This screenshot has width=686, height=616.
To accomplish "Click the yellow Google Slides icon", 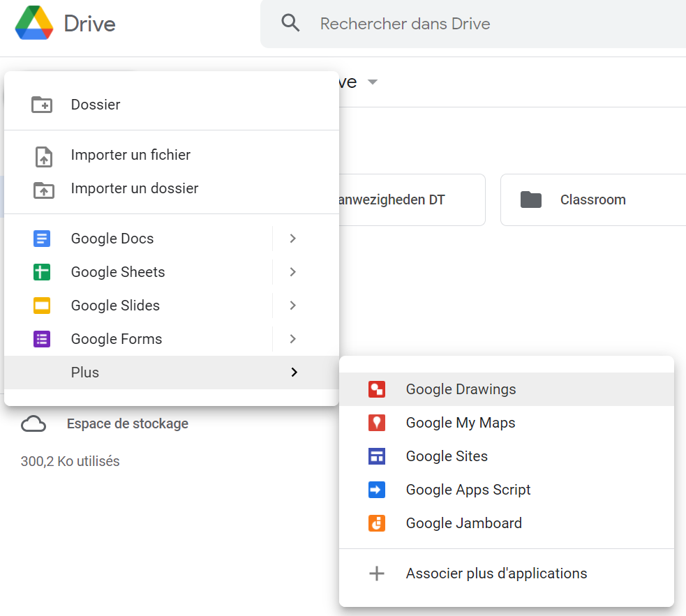I will pyautogui.click(x=42, y=306).
